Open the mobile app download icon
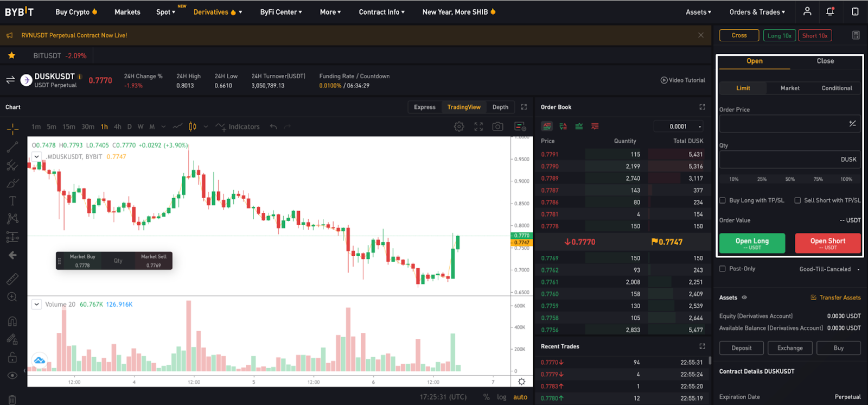The image size is (868, 405). point(855,11)
